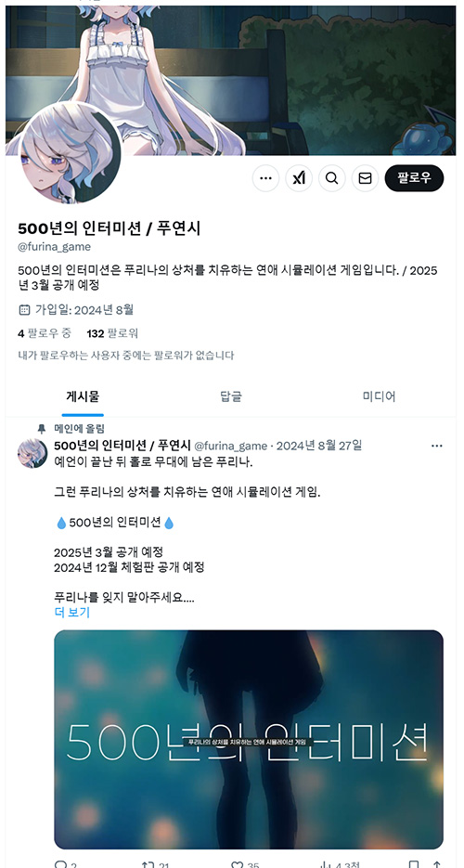Repost the pinned post via retweet icon
The width and height of the screenshot is (464, 868).
(x=148, y=864)
